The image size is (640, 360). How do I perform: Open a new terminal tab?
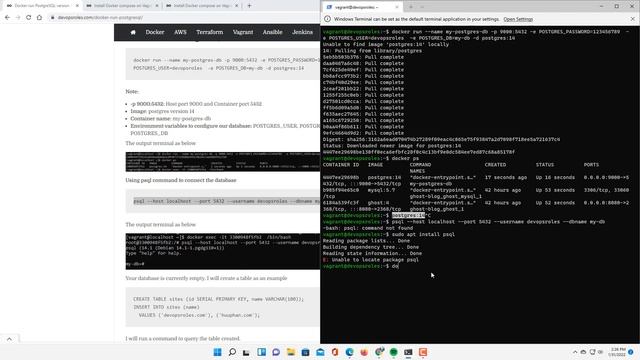(x=411, y=7)
